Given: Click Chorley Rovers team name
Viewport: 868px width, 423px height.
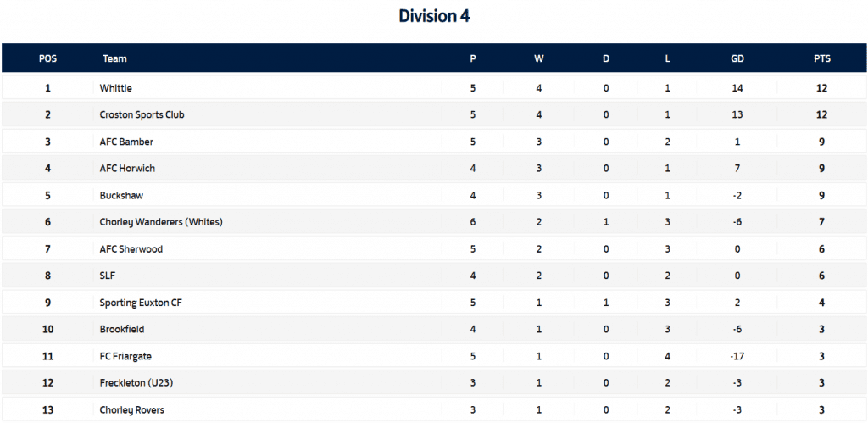Looking at the screenshot, I should tap(131, 410).
